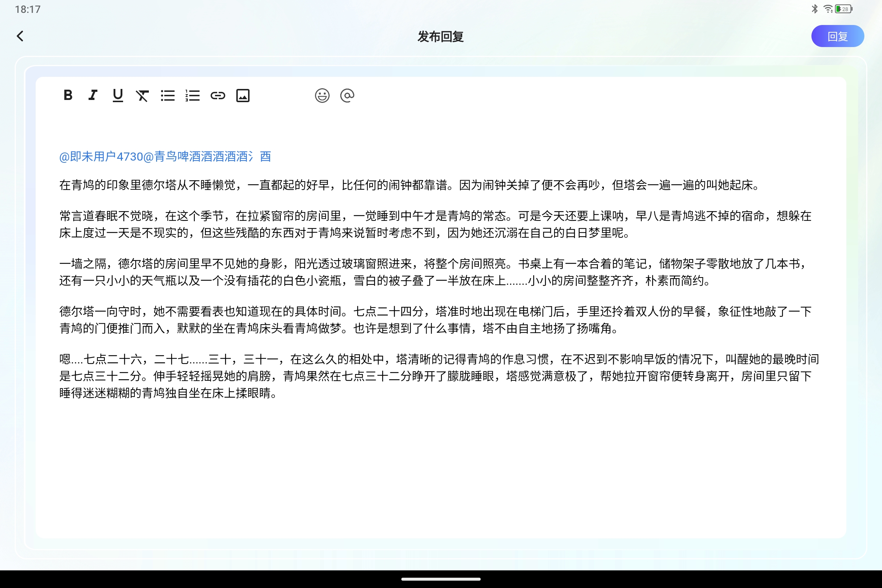Viewport: 882px width, 588px height.
Task: Tap the 18:17 clock
Action: point(27,10)
